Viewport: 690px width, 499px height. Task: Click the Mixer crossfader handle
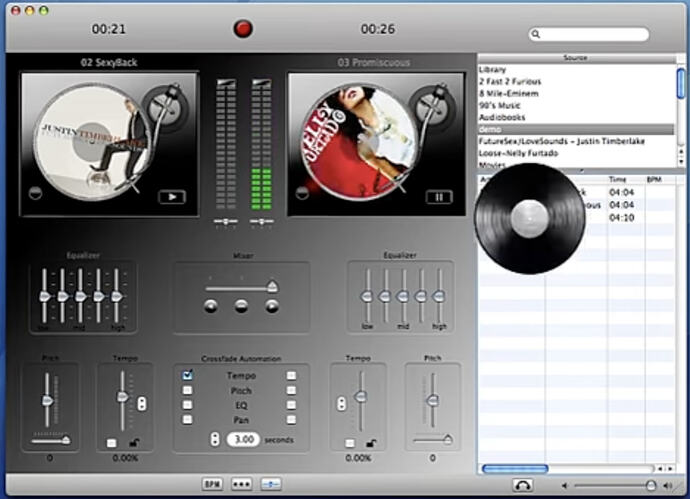click(272, 286)
